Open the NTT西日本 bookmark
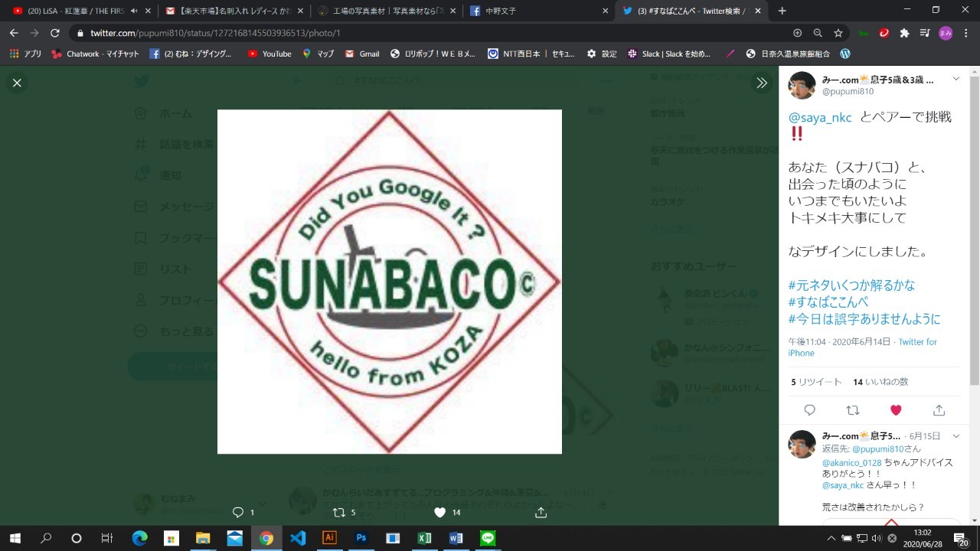 (x=531, y=54)
